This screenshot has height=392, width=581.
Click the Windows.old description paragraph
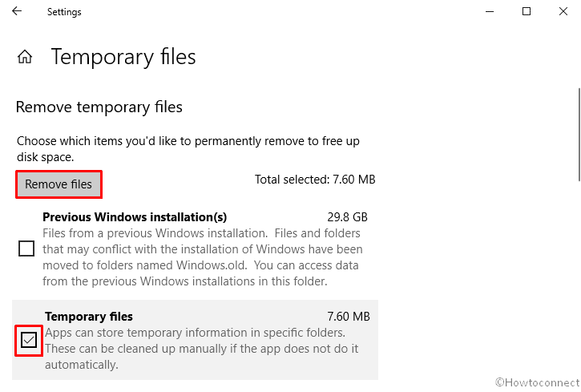click(203, 257)
